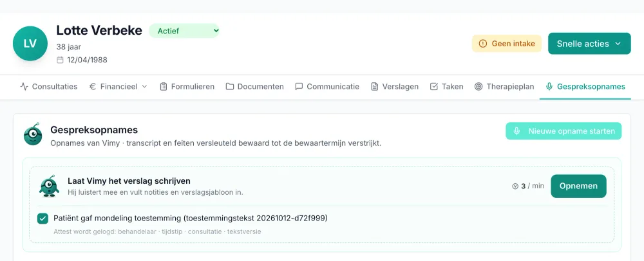The height and width of the screenshot is (261, 644).
Task: Click the Gespreksopnames section heading
Action: pyautogui.click(x=93, y=130)
